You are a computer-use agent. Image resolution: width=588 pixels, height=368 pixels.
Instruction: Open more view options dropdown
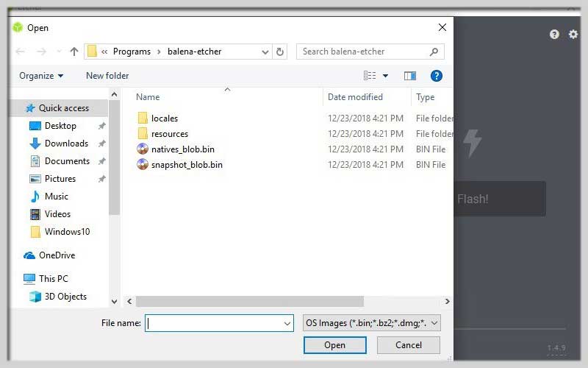point(385,76)
